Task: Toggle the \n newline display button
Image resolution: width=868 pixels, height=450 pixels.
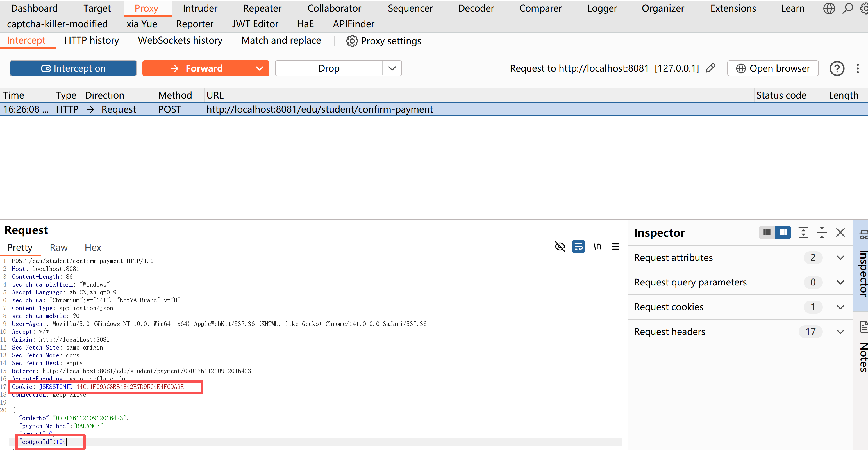Action: pos(597,246)
